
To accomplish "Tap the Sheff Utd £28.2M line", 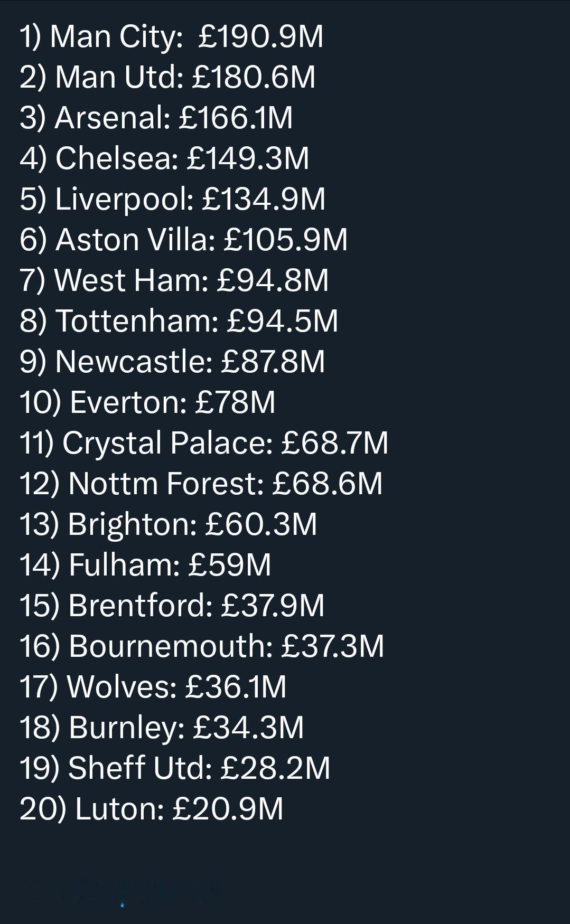I will [175, 769].
